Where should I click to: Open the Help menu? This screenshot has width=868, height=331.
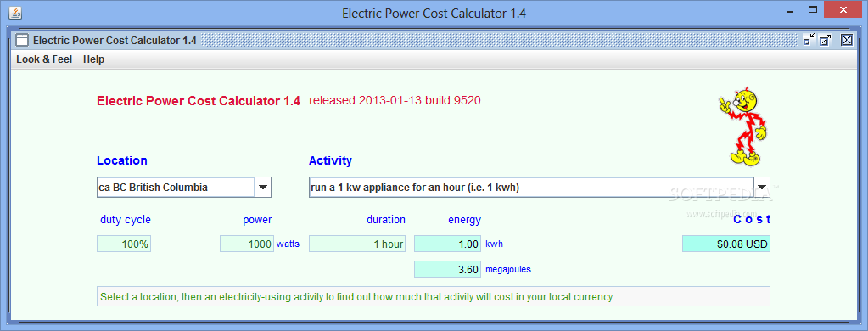tap(93, 59)
